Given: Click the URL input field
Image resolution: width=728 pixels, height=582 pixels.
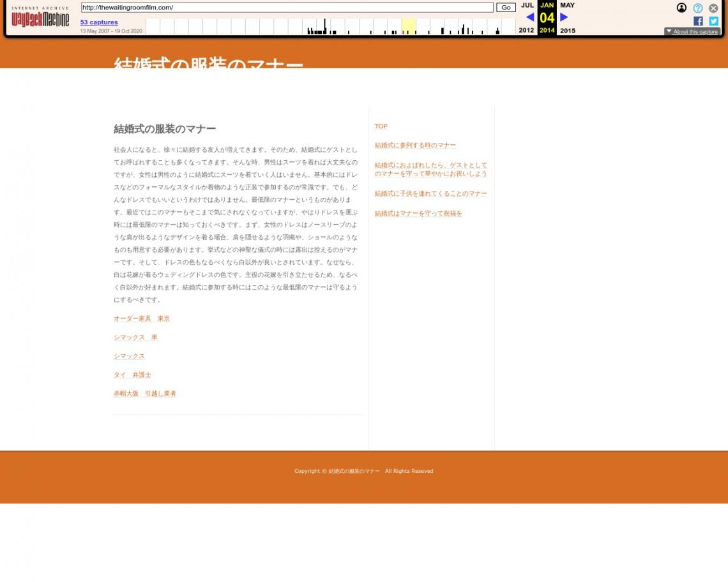Looking at the screenshot, I should [x=287, y=8].
